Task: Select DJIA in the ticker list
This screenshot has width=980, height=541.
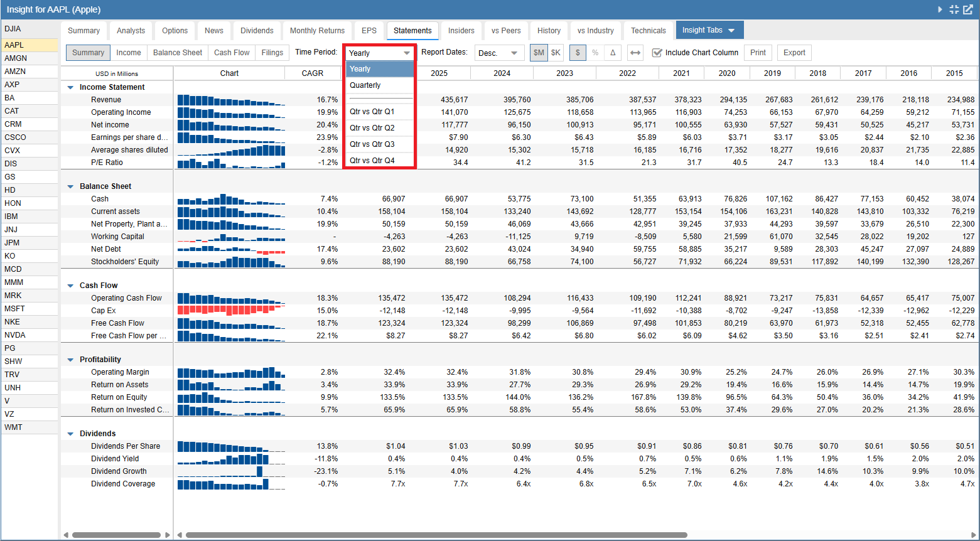Action: [x=30, y=29]
